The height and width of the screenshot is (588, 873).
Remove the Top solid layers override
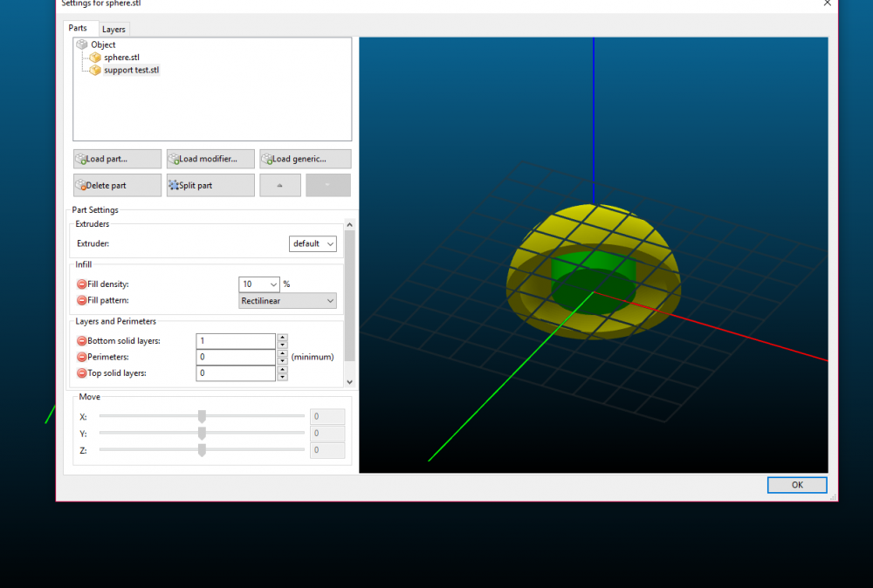click(82, 373)
